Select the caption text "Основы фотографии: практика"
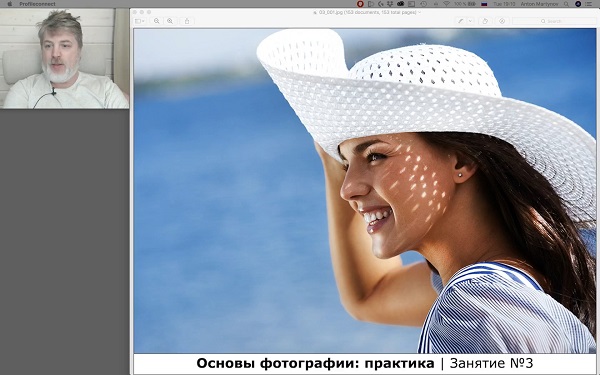The height and width of the screenshot is (375, 600). (x=315, y=363)
